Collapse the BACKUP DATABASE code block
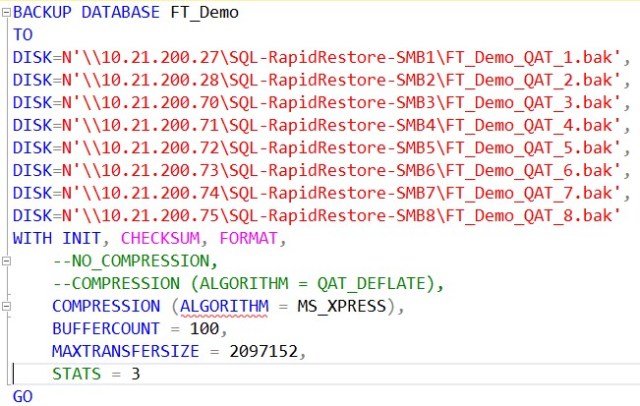 point(6,12)
